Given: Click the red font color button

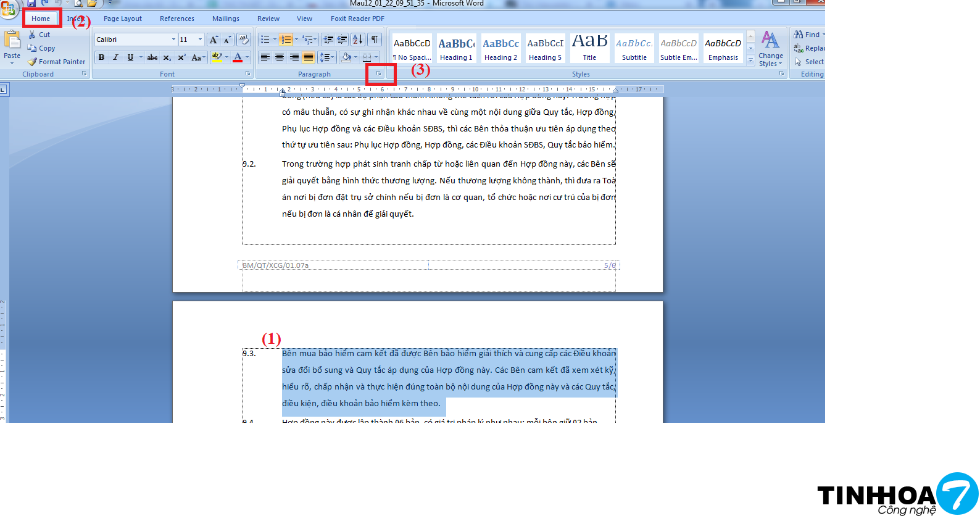Looking at the screenshot, I should tap(238, 57).
